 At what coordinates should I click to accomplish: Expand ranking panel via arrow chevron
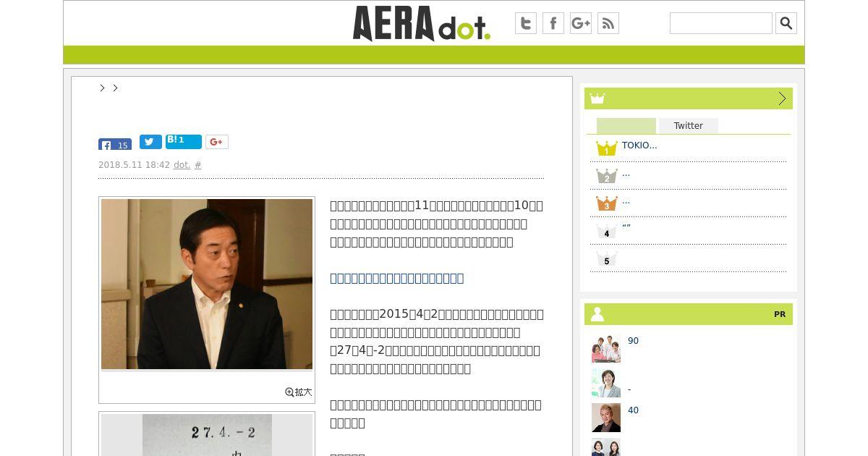coord(782,98)
